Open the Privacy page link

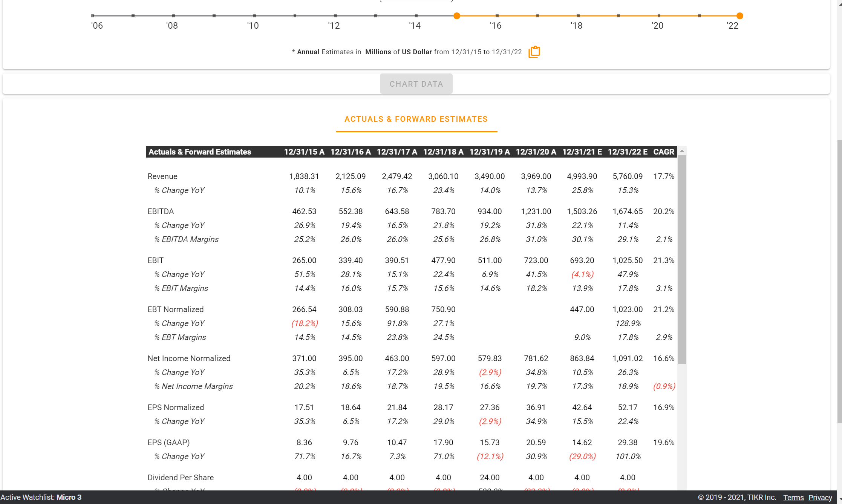click(x=820, y=497)
